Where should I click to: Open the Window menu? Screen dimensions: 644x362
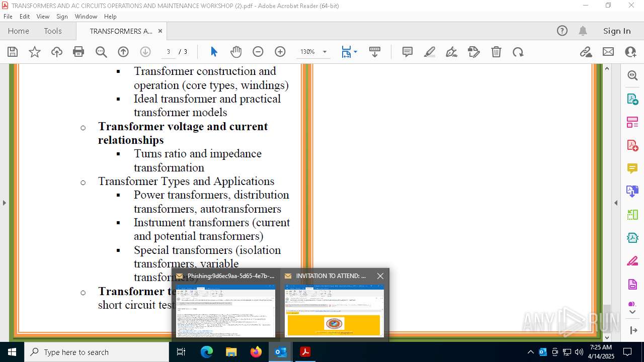(x=86, y=17)
